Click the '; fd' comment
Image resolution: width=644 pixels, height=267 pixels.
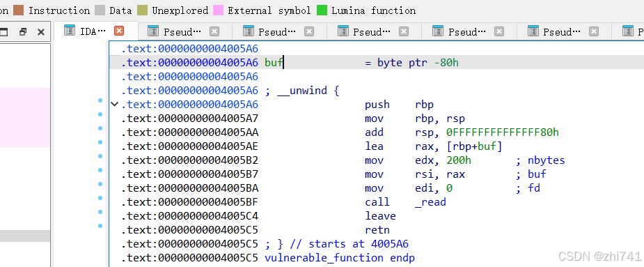coord(528,188)
